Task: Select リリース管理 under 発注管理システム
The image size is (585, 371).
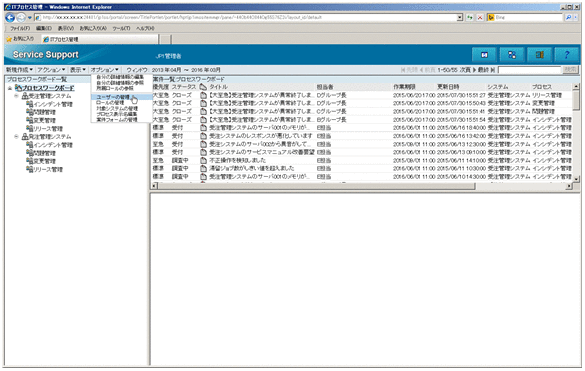Action: pyautogui.click(x=48, y=170)
